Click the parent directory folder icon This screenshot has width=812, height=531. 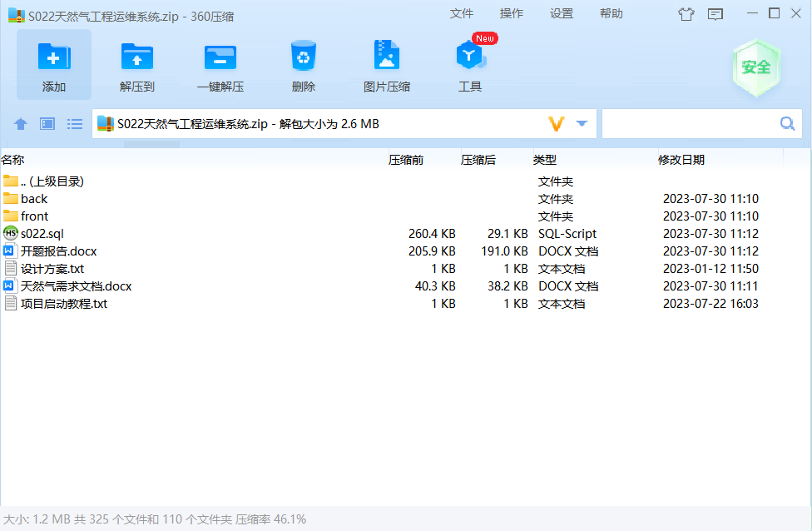[10, 181]
